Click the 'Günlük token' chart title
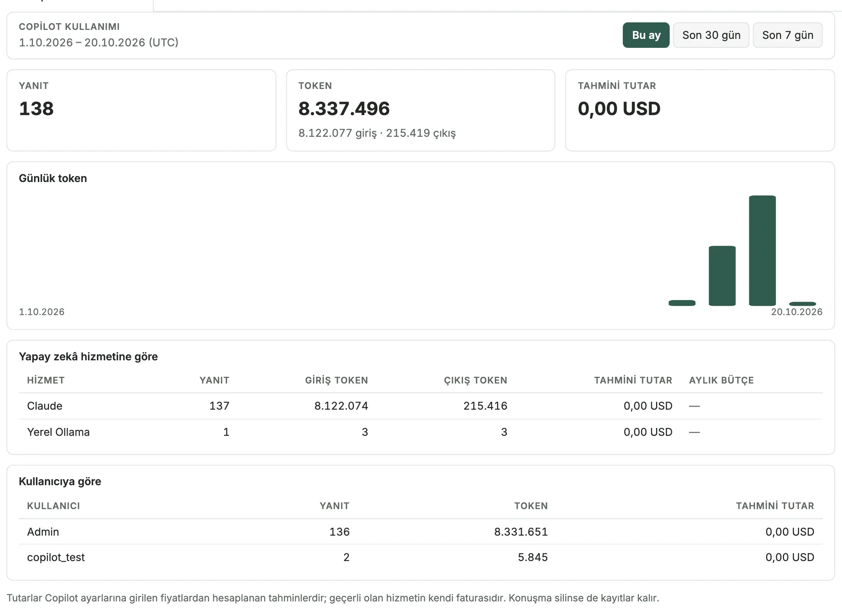 (x=53, y=178)
